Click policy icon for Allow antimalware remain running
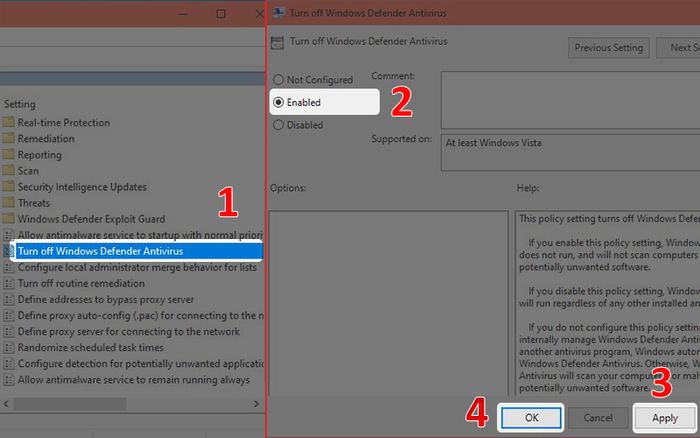Viewport: 700px width, 438px height. (x=8, y=380)
